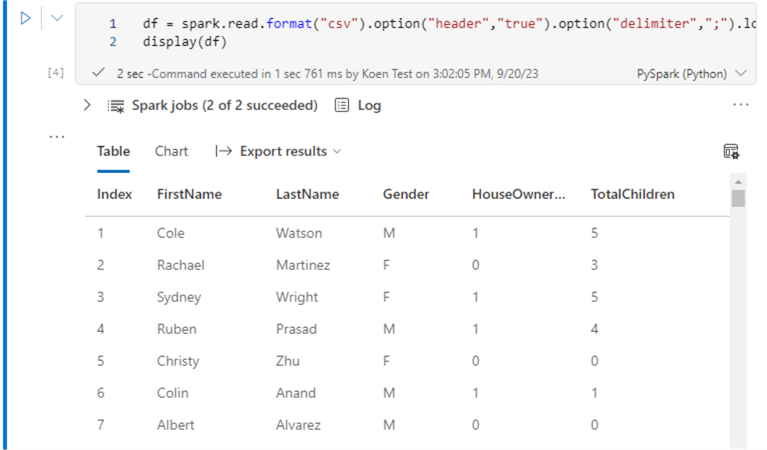Click the table settings icon
Viewport: 767px width, 450px height.
click(x=731, y=151)
